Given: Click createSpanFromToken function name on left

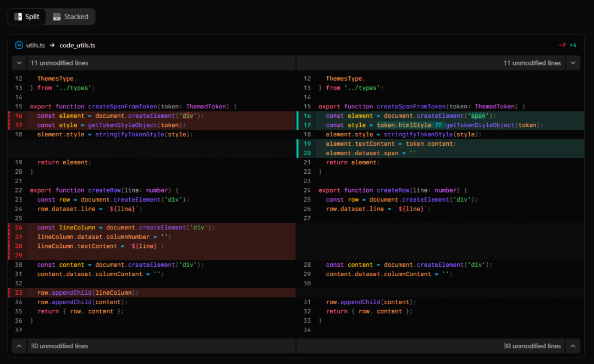Looking at the screenshot, I should coord(122,107).
